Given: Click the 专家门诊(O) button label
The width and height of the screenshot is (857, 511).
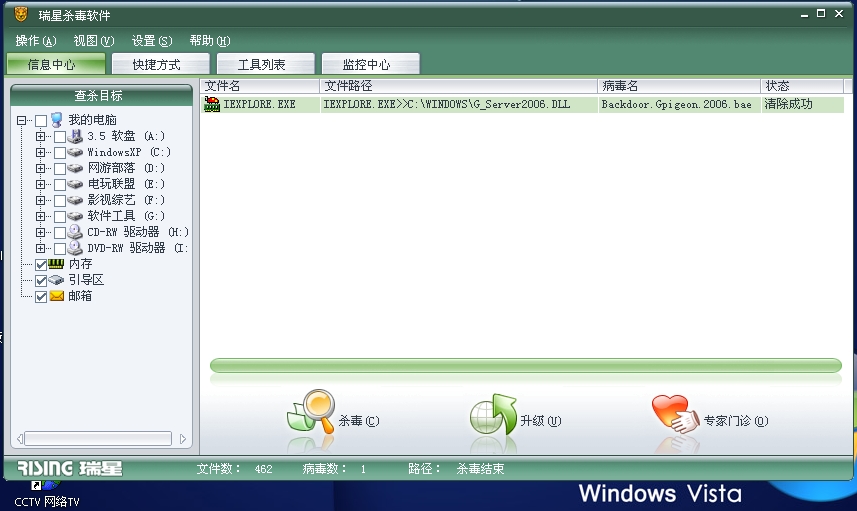Looking at the screenshot, I should pyautogui.click(x=736, y=421).
